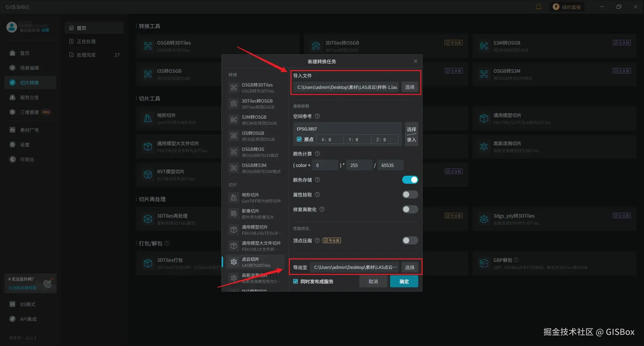This screenshot has height=346, width=644.
Task: Click the 确定 button
Action: coord(404,281)
